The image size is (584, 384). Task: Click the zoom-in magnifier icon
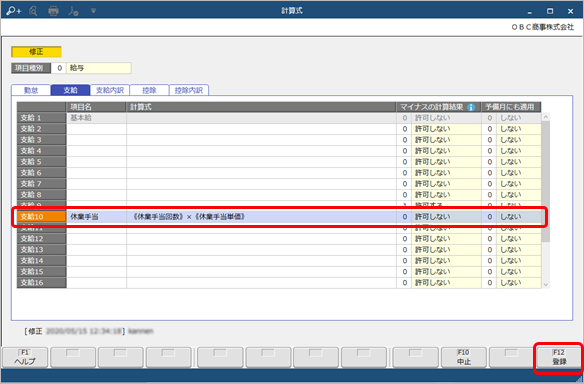[13, 11]
